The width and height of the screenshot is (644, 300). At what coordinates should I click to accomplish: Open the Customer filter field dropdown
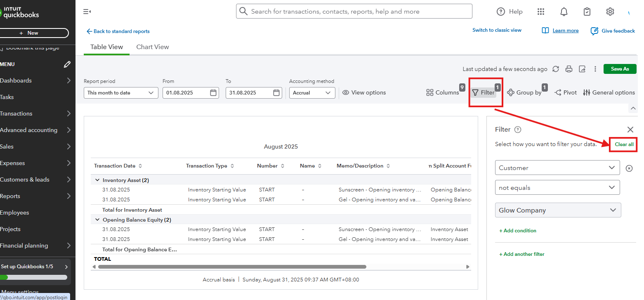[557, 168]
